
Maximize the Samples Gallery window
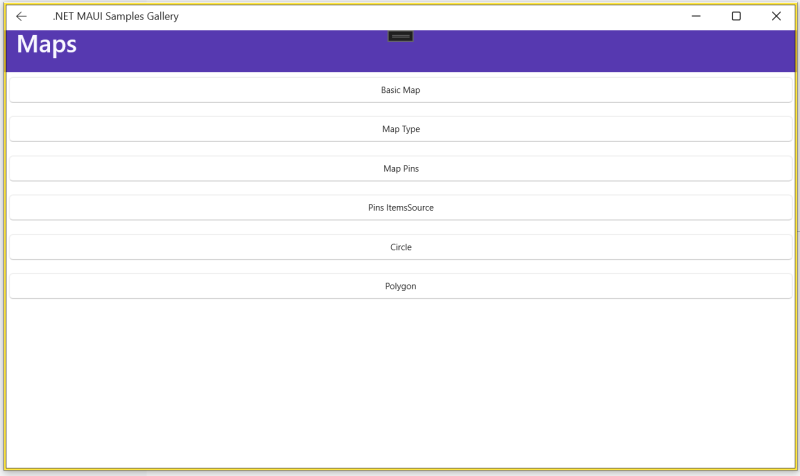coord(736,16)
